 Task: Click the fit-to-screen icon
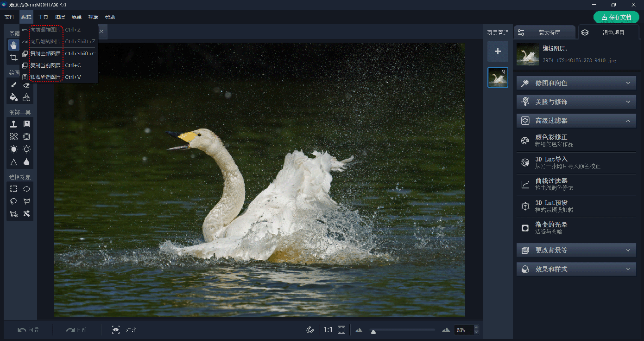[x=341, y=330]
